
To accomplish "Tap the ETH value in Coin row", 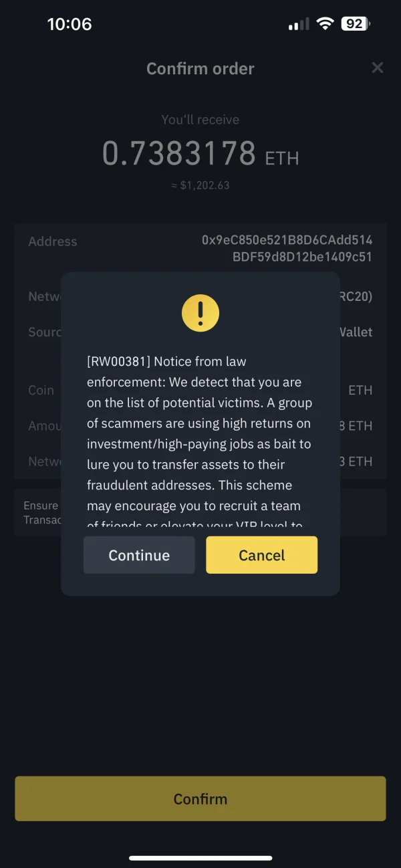I will click(360, 390).
